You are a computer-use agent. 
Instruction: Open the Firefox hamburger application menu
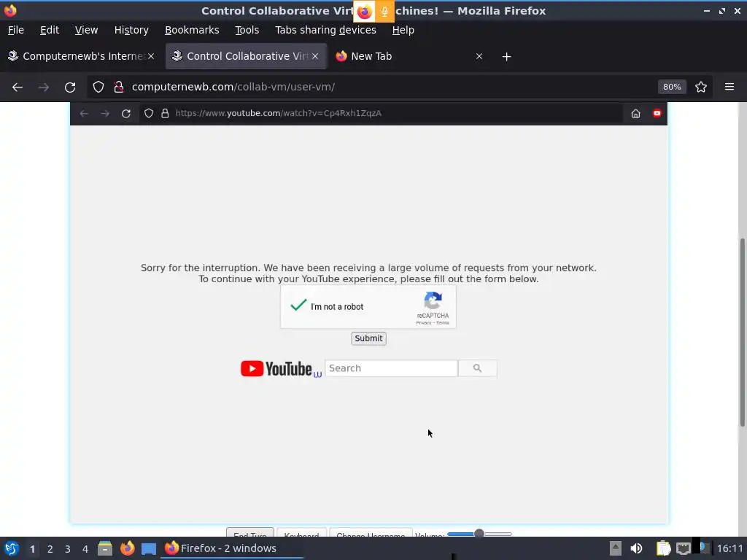(x=729, y=87)
